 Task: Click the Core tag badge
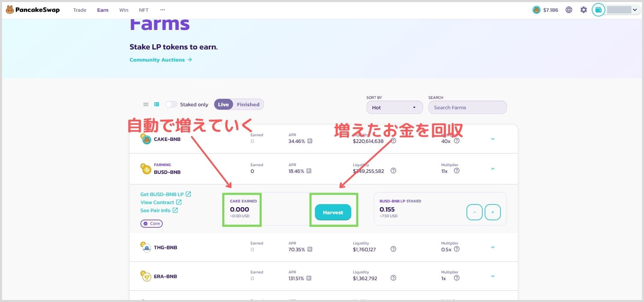(152, 223)
